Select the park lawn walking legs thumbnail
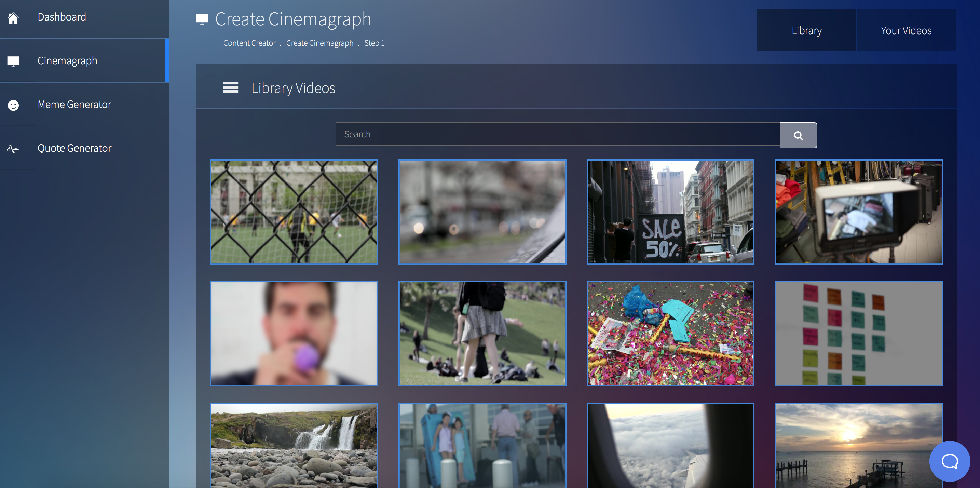This screenshot has width=980, height=488. click(x=482, y=333)
